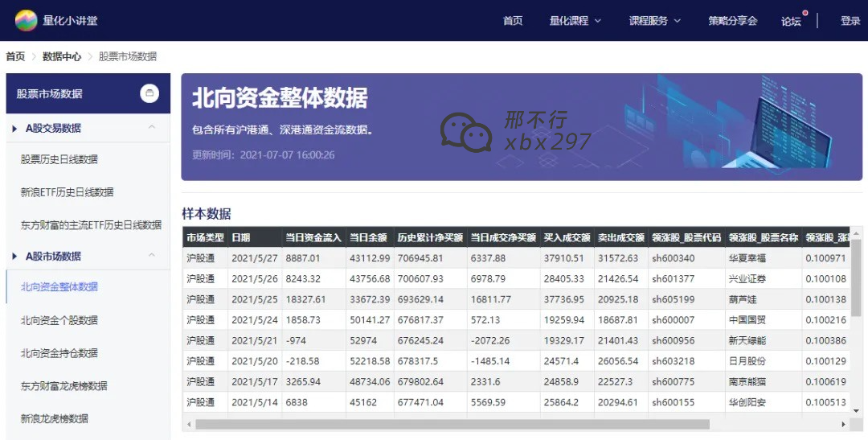Click the table scroll-left arrow
The height and width of the screenshot is (440, 868).
click(x=189, y=425)
